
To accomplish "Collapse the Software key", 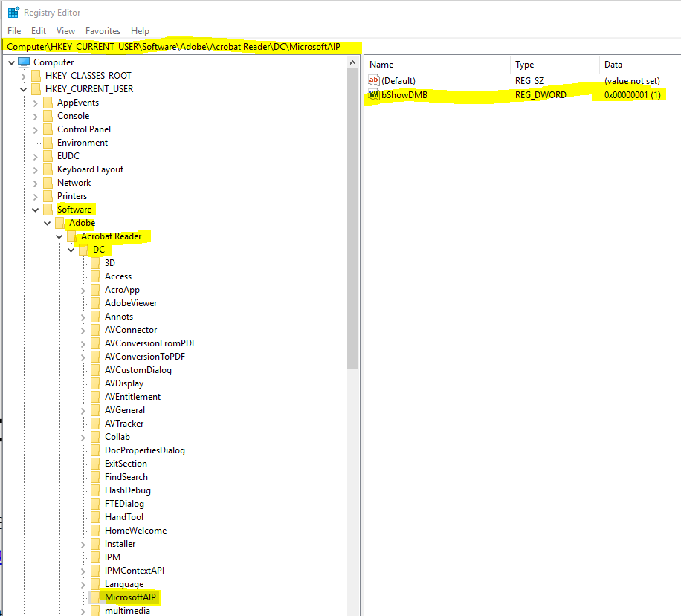I will click(x=35, y=210).
